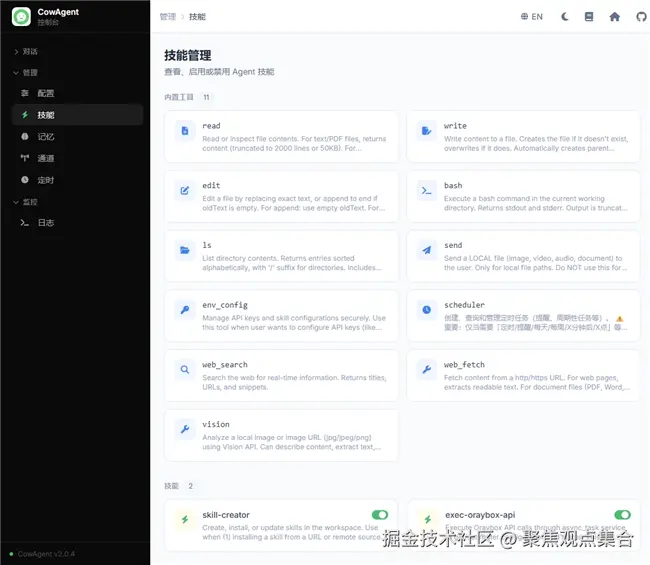This screenshot has width=650, height=565.
Task: Click the read tool file icon
Action: point(185,131)
